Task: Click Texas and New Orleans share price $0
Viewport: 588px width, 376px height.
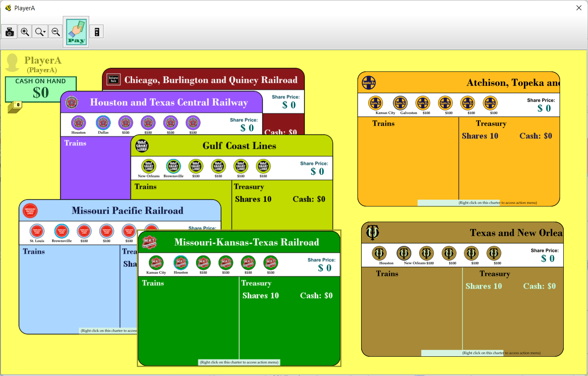Action: tap(548, 259)
